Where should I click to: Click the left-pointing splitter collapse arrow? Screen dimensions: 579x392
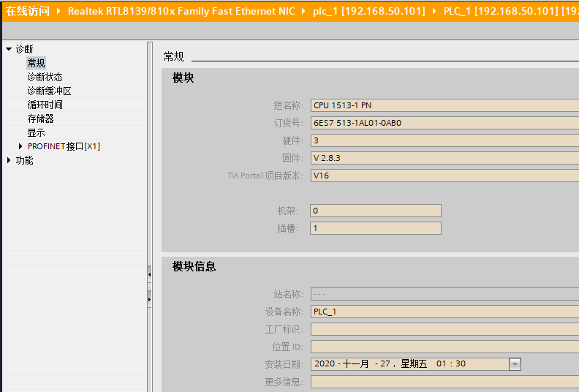click(149, 274)
